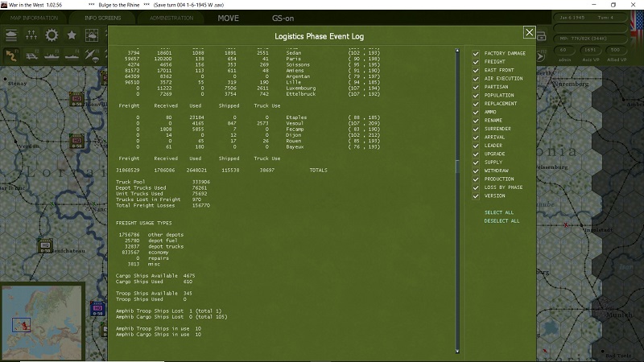644x362 pixels.
Task: Toggle the LEADER filter checkbox
Action: (476, 146)
